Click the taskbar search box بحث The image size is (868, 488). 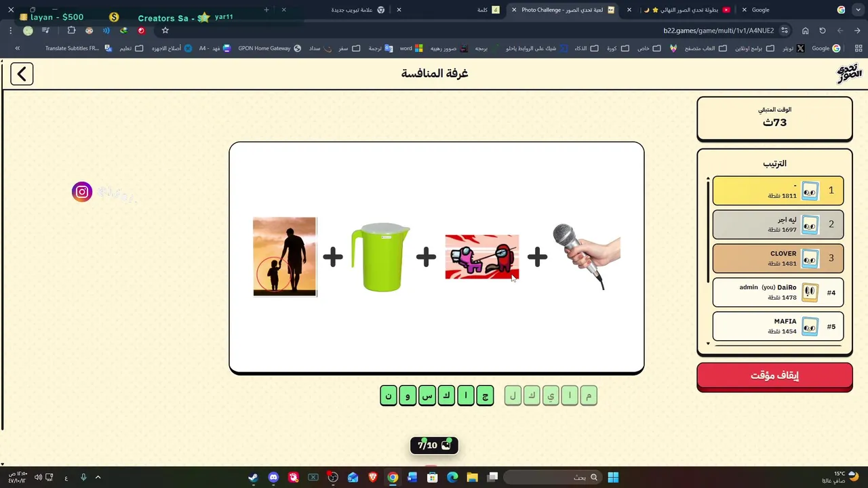click(x=551, y=477)
